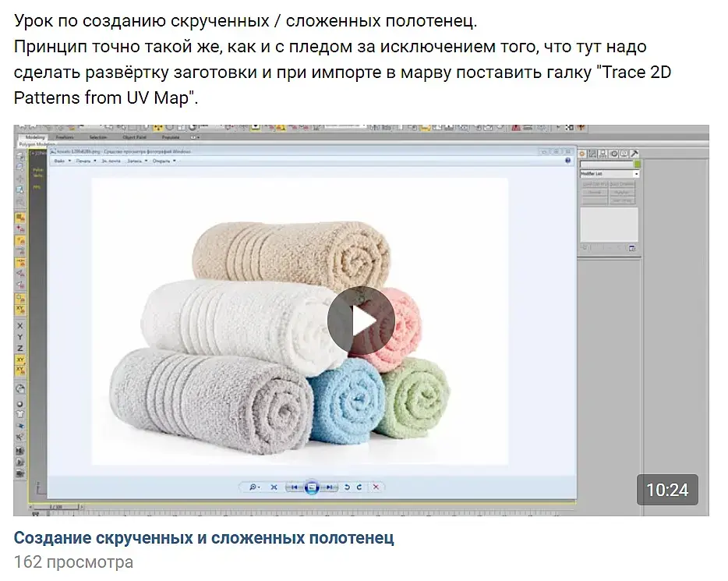Click the fit-to-window icon in photo viewer
Image resolution: width=728 pixels, height=581 pixels.
click(274, 487)
